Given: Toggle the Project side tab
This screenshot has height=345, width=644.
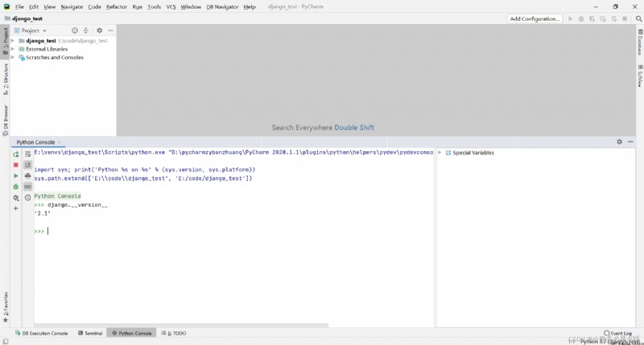Looking at the screenshot, I should [6, 41].
